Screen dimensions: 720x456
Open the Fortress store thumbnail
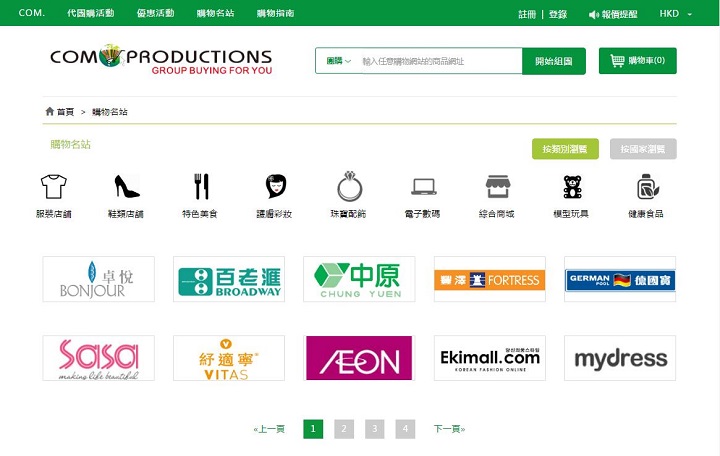coord(489,279)
